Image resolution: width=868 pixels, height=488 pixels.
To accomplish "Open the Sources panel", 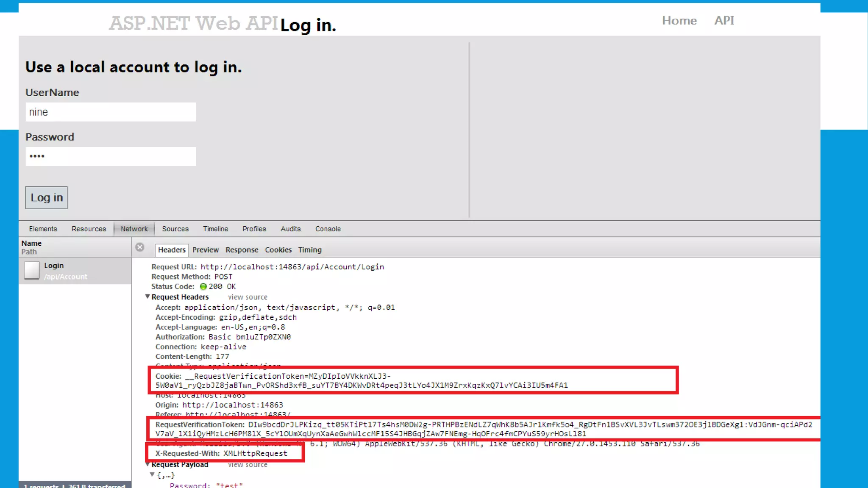I will 175,229.
